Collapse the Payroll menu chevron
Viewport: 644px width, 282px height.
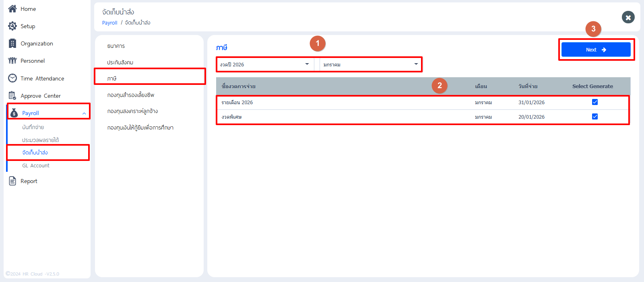[x=84, y=113]
